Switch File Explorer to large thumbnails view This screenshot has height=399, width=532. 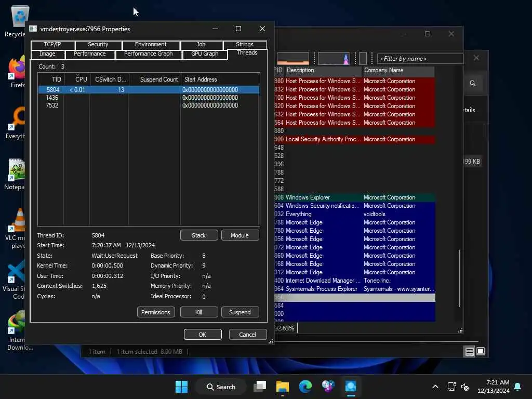[481, 352]
